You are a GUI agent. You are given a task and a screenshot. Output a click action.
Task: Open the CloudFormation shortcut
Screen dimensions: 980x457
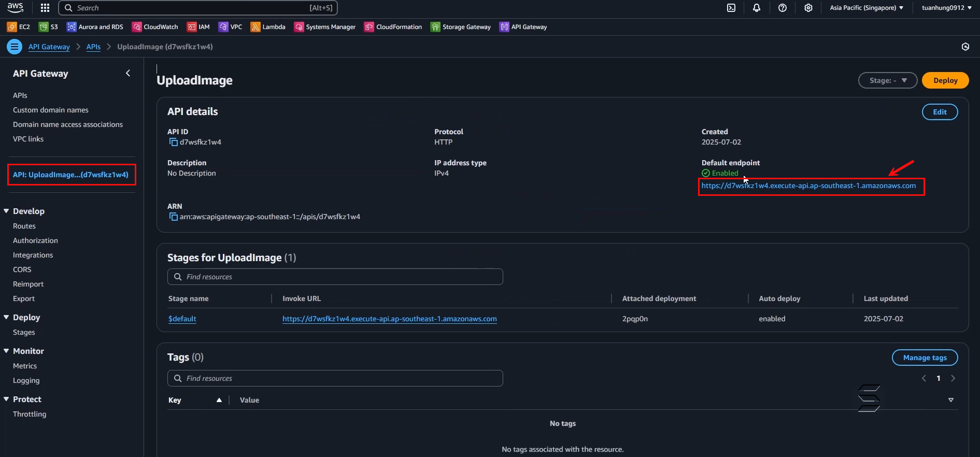click(393, 27)
